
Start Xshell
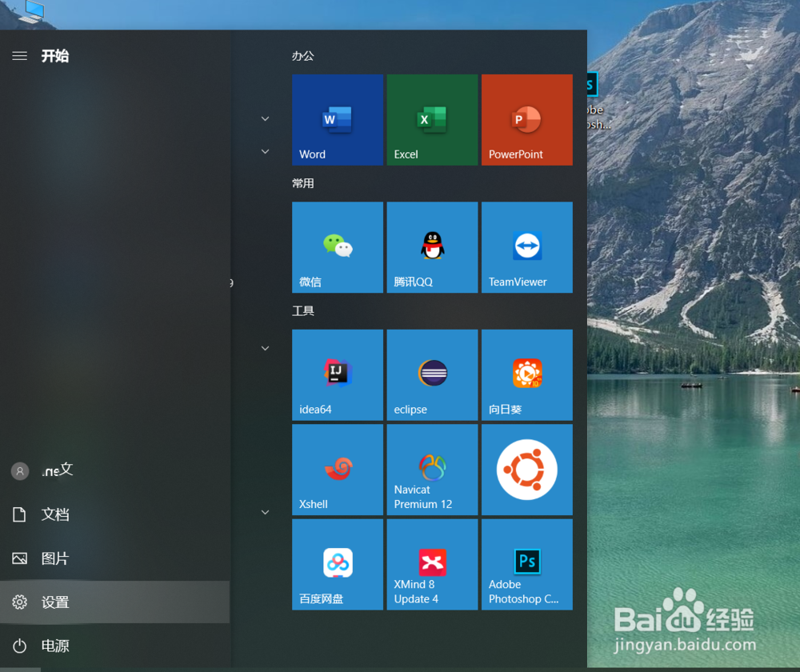[337, 470]
